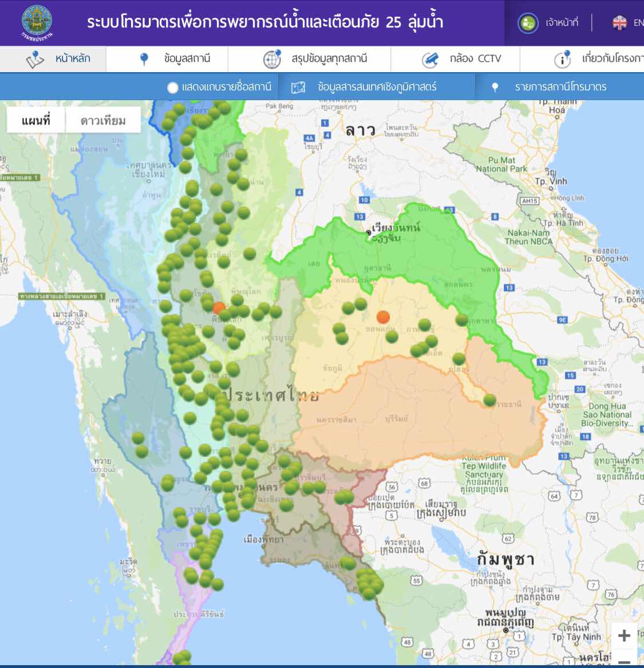
Task: Click the กัมพูชา country label
Action: coord(505,559)
